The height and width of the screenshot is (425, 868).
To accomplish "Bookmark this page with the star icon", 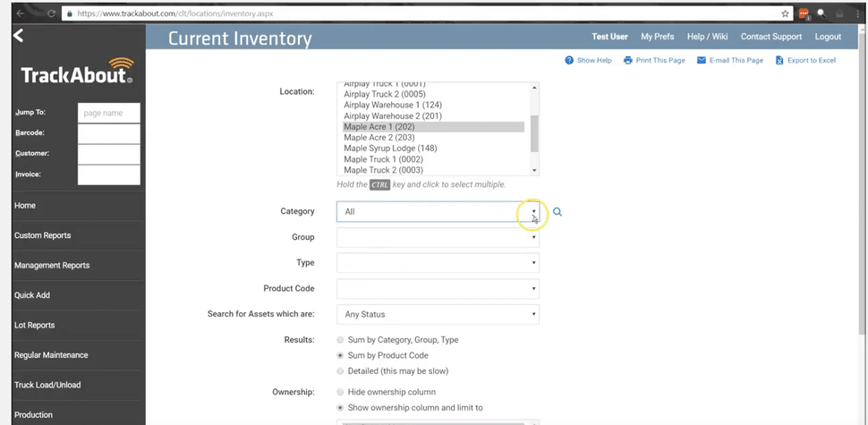I will pos(785,13).
